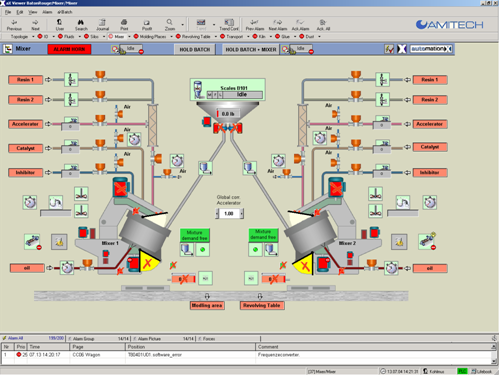This screenshot has width=500, height=375.
Task: Click the red motor on Mixer 1
Action: [121, 188]
